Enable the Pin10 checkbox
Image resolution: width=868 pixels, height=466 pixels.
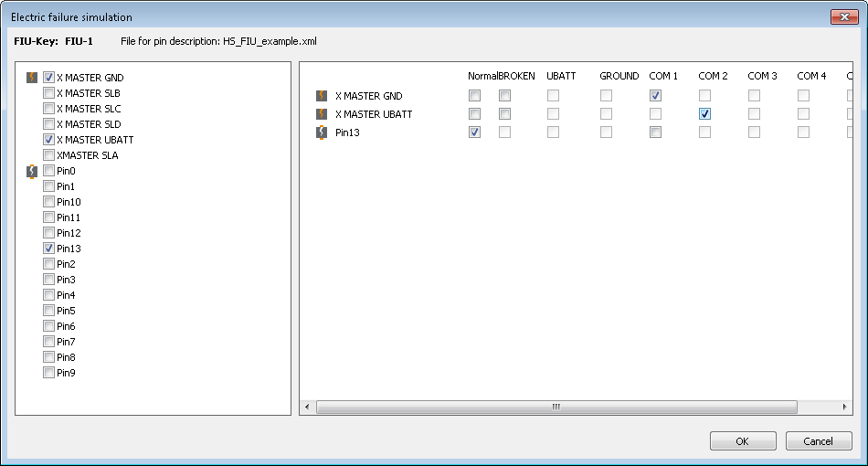click(48, 201)
